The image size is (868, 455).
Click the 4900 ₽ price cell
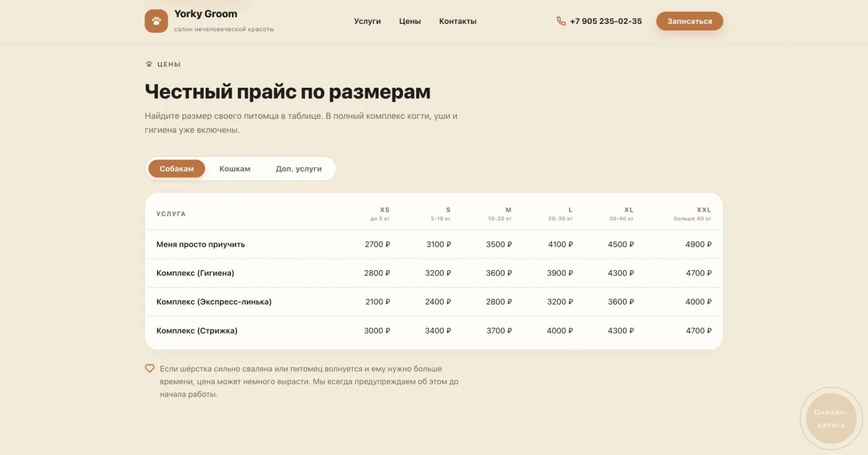(x=699, y=245)
